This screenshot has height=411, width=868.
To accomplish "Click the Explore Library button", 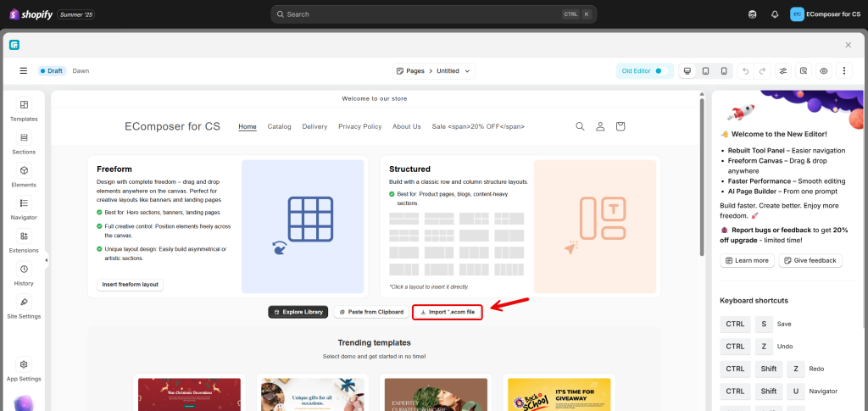I will pos(298,312).
